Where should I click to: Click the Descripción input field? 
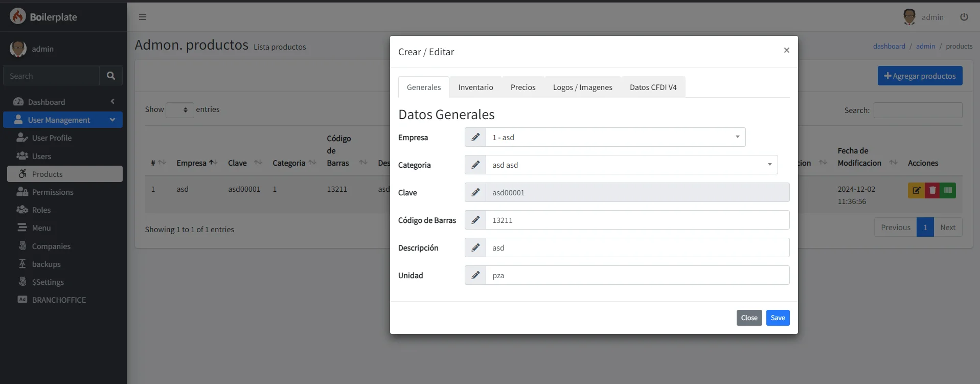[637, 247]
